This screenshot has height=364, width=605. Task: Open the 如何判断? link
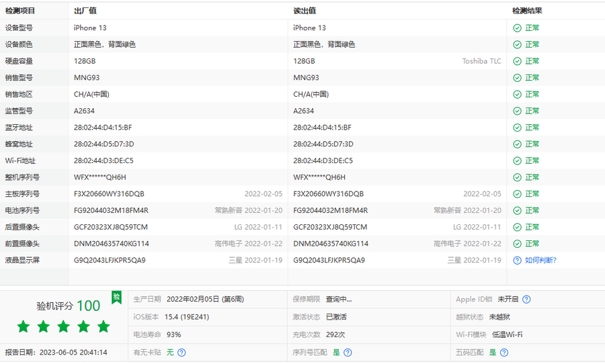540,261
